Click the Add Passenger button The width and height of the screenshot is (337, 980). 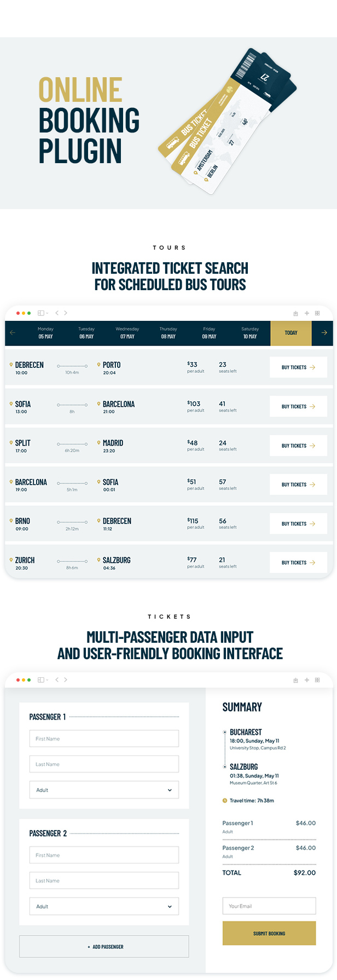point(104,947)
